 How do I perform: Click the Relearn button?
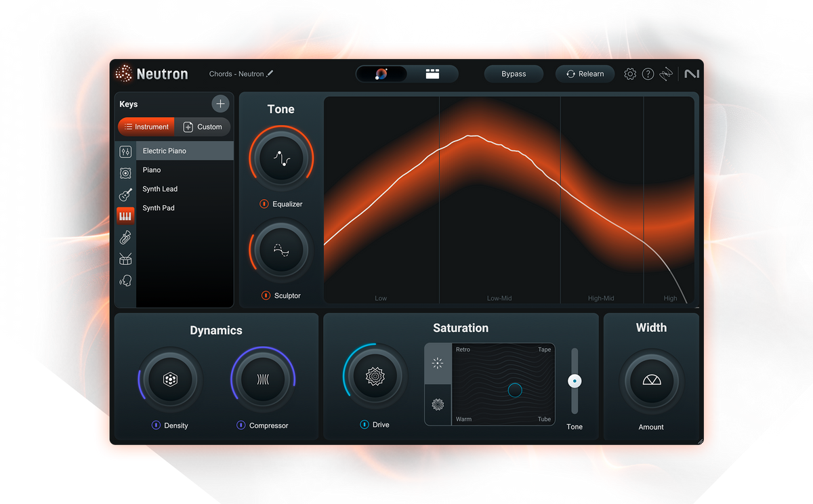pos(585,74)
